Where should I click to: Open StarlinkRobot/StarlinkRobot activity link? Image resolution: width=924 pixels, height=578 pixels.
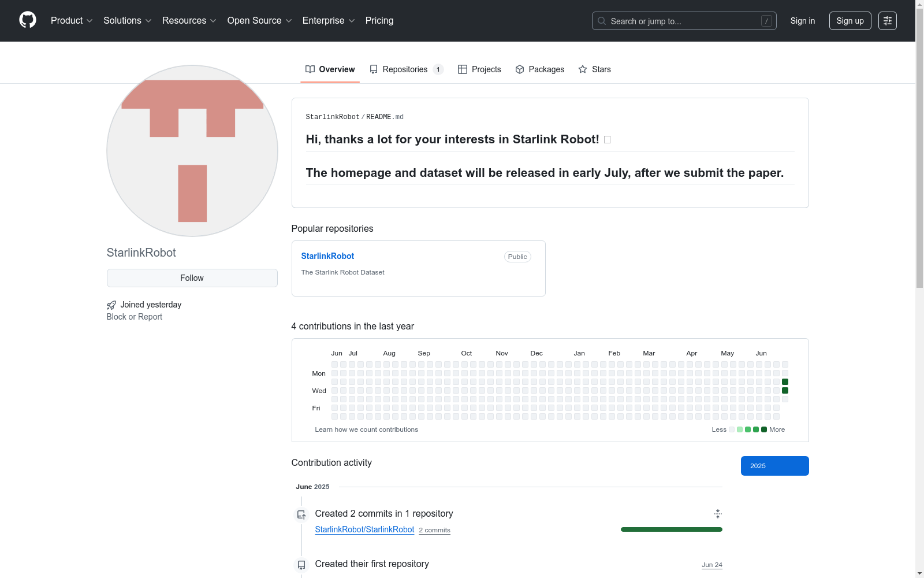tap(364, 529)
